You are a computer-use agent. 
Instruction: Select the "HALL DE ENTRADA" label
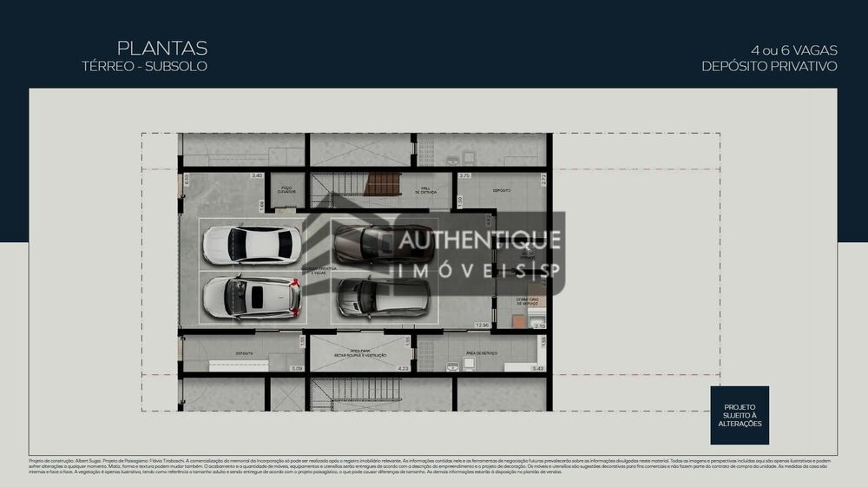425,190
